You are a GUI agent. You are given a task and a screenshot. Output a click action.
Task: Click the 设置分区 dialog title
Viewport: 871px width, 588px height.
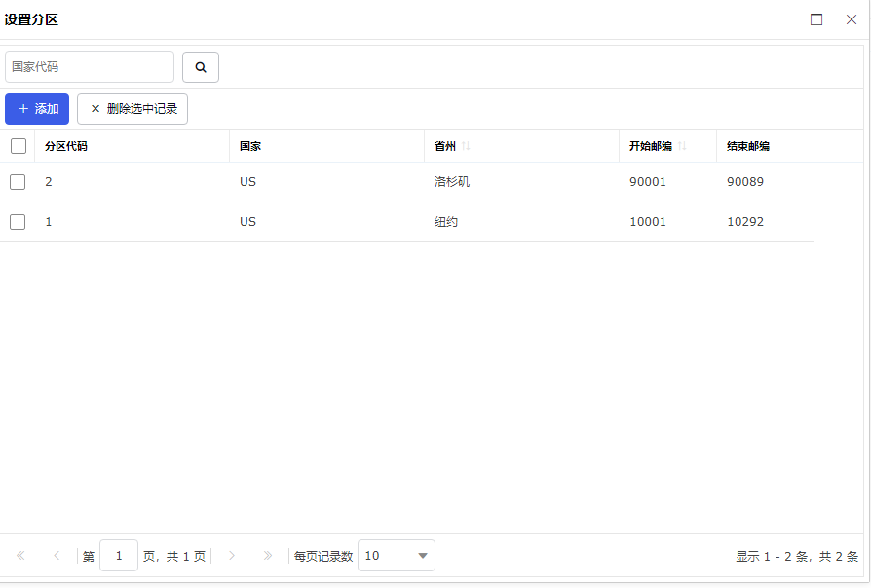31,20
